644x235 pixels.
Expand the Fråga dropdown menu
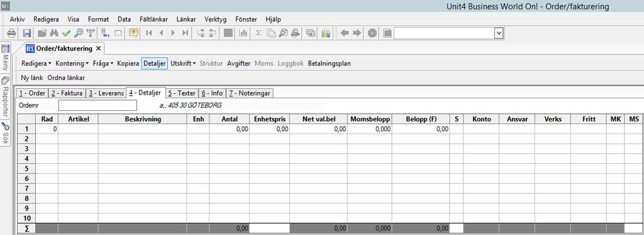(x=103, y=64)
